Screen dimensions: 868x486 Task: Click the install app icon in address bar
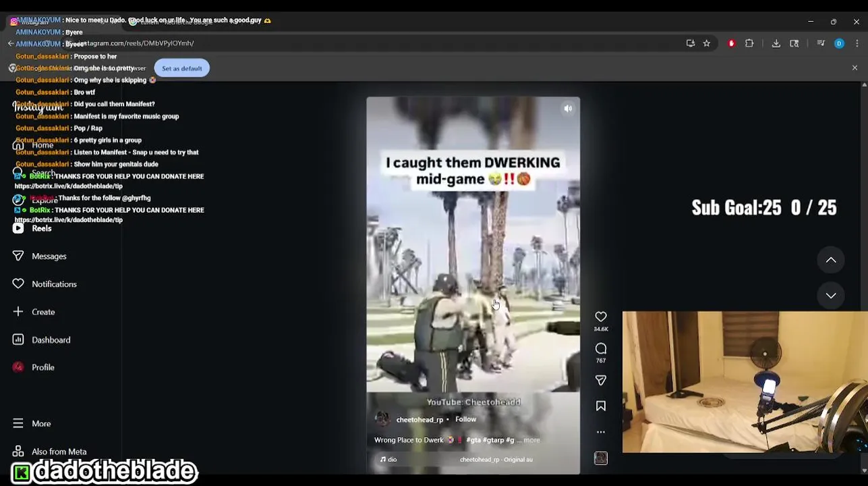690,43
